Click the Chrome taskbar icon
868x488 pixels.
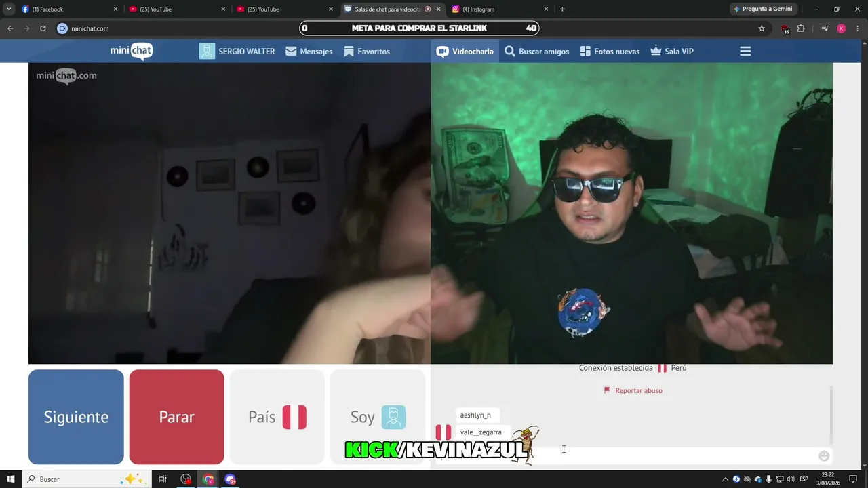pos(208,479)
